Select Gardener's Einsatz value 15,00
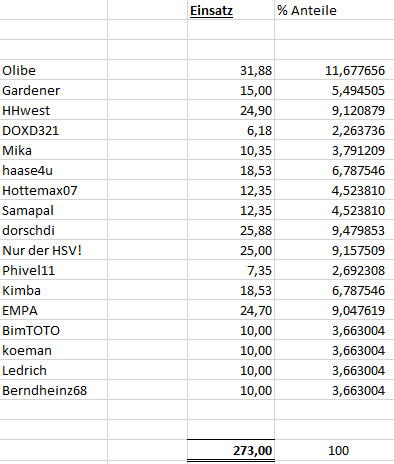 [231, 90]
